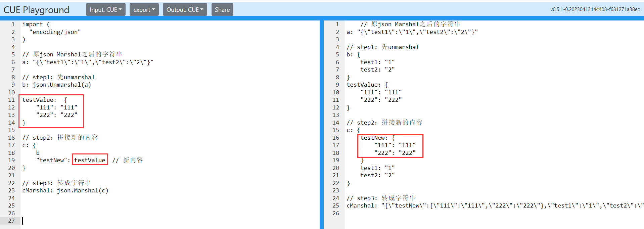Viewport: 644px width, 229px height.
Task: Click version text v0.5.1 in header
Action: [x=595, y=9]
